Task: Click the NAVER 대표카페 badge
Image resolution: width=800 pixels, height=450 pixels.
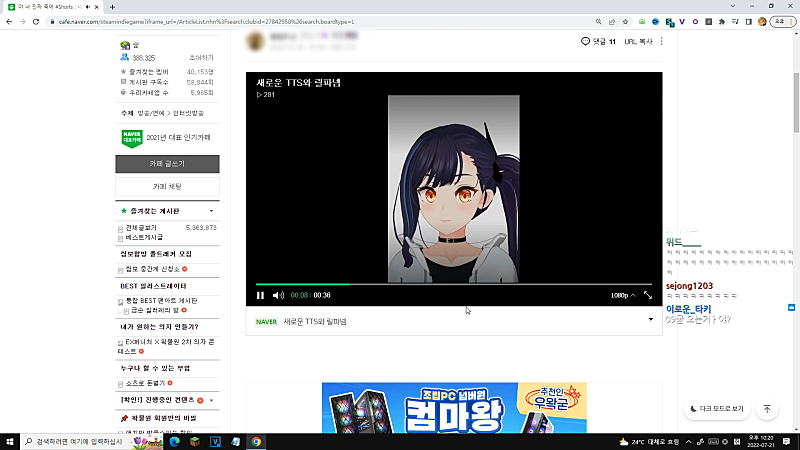Action: pyautogui.click(x=132, y=138)
